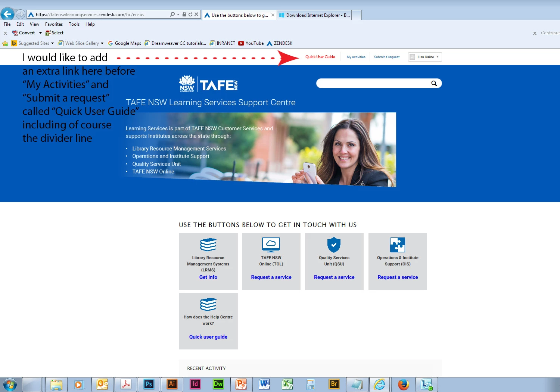Open the Google Maps bookmark

pyautogui.click(x=124, y=43)
